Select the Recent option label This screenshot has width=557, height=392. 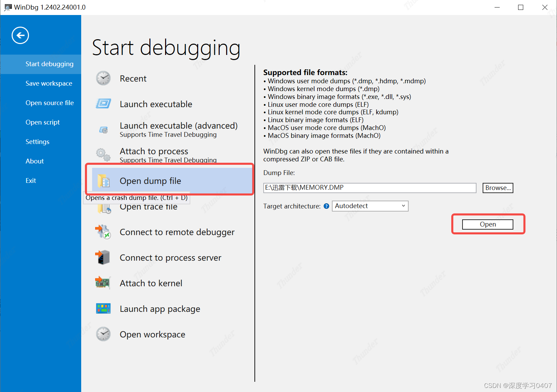(x=133, y=78)
